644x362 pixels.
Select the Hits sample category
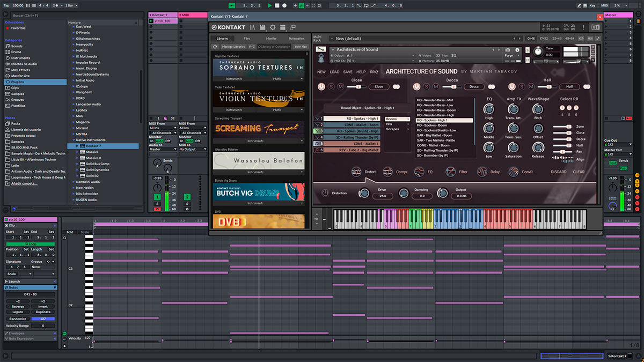click(x=397, y=124)
